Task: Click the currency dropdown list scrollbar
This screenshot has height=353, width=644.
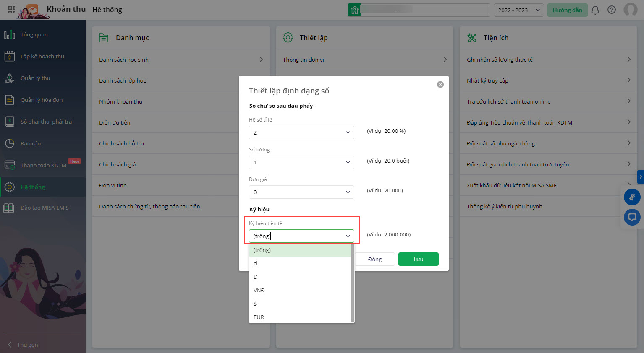Action: pyautogui.click(x=353, y=283)
